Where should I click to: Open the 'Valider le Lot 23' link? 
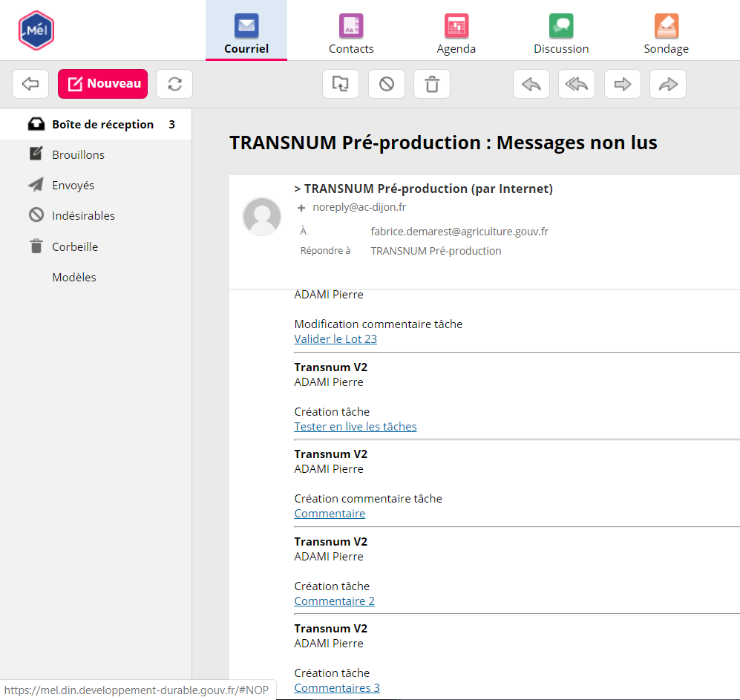click(x=335, y=339)
